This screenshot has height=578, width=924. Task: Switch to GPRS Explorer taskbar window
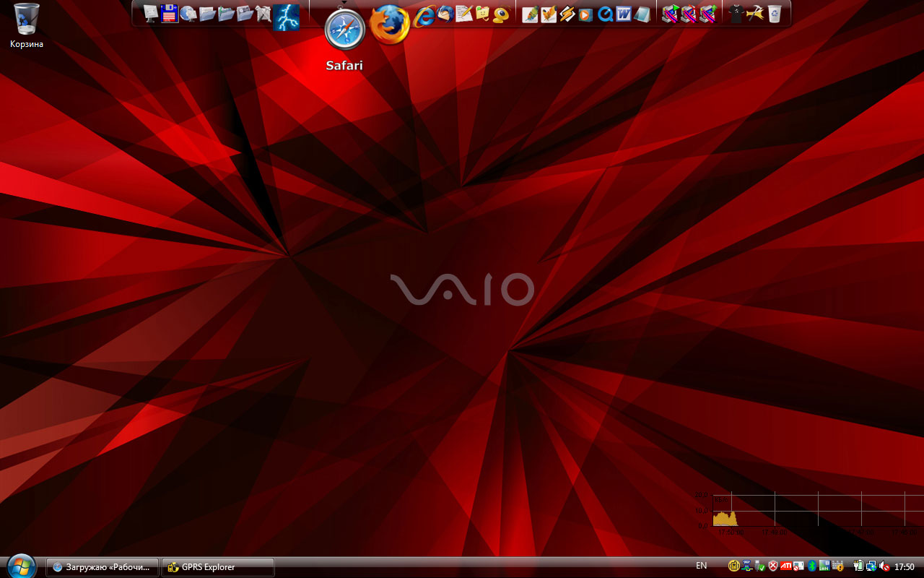pos(217,567)
